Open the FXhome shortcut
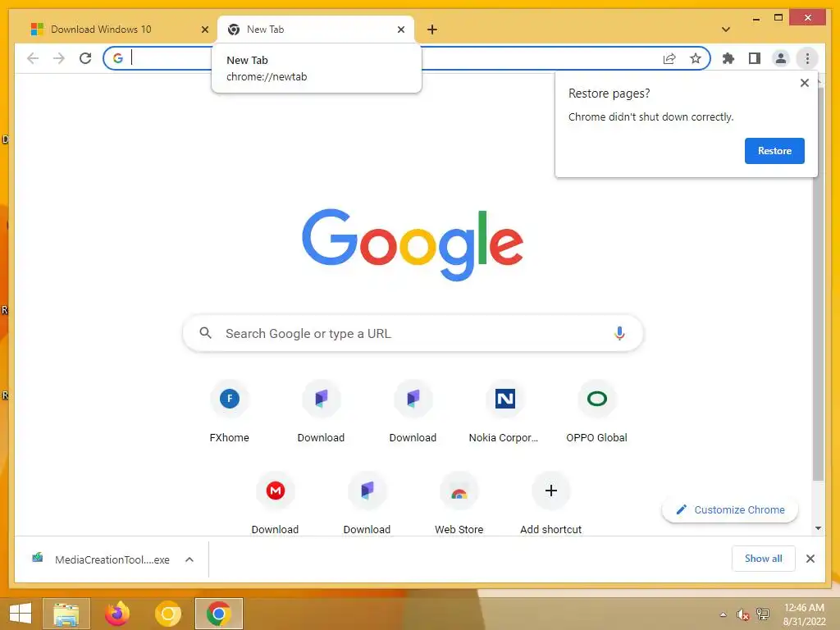This screenshot has width=840, height=630. [x=230, y=412]
